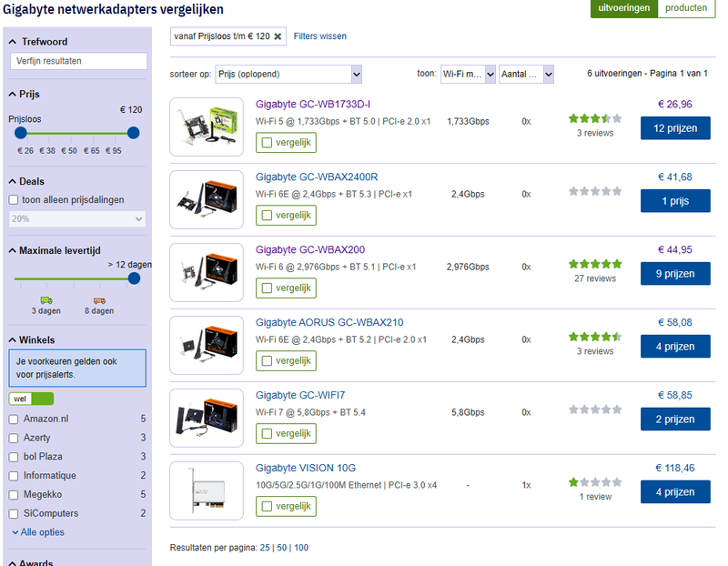This screenshot has height=566, width=728.
Task: Open star rating of Gigabyte GC-WB1733D-I
Action: click(595, 118)
